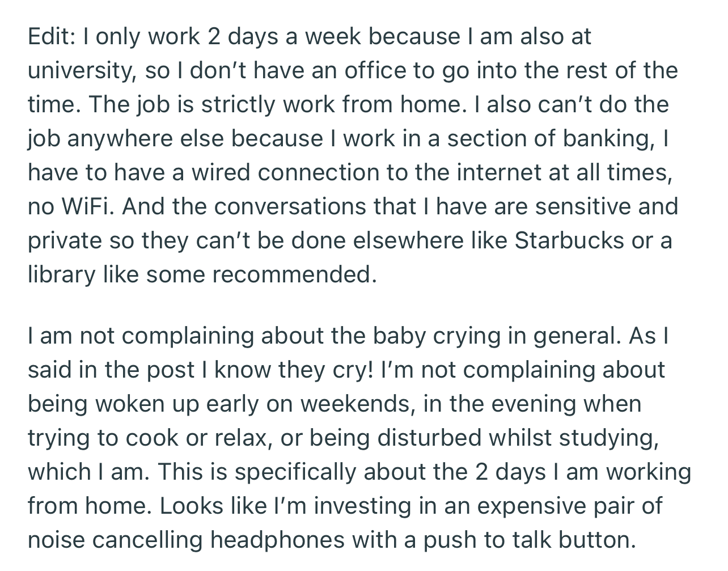Viewport: 728px width, 571px height.
Task: Click the word "recommended" ending the first paragraph
Action: tap(294, 275)
